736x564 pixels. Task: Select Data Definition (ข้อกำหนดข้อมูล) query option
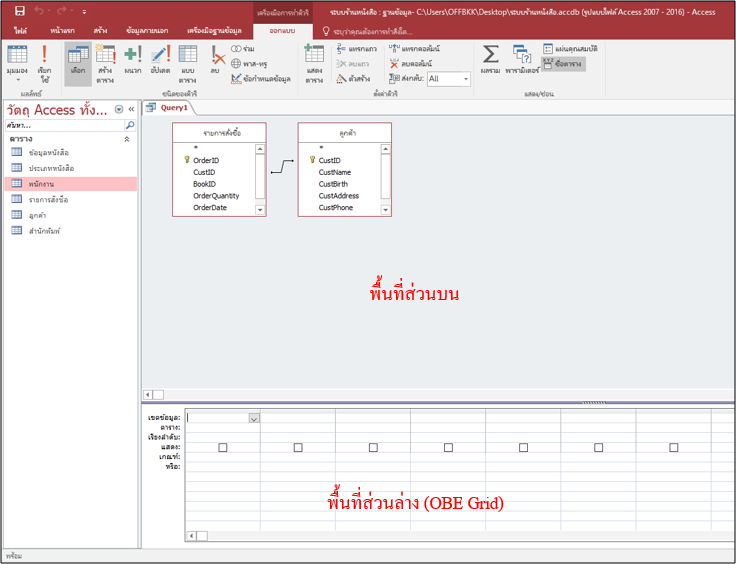pos(261,78)
